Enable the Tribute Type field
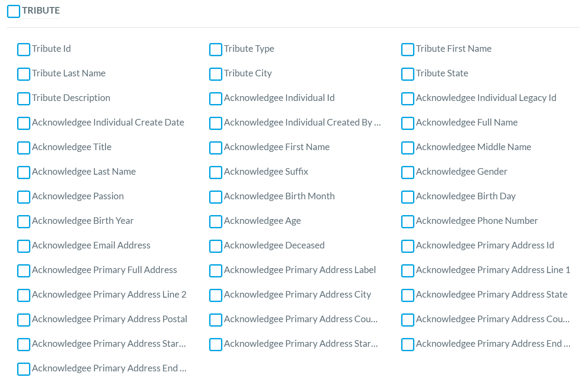This screenshot has height=392, width=580. tap(216, 50)
